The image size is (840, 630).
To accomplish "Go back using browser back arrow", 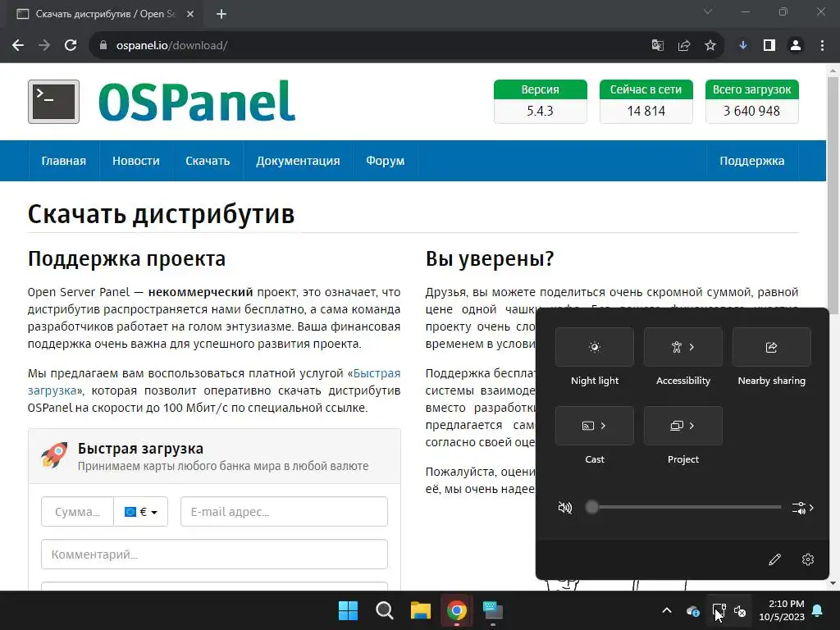I will pyautogui.click(x=18, y=46).
